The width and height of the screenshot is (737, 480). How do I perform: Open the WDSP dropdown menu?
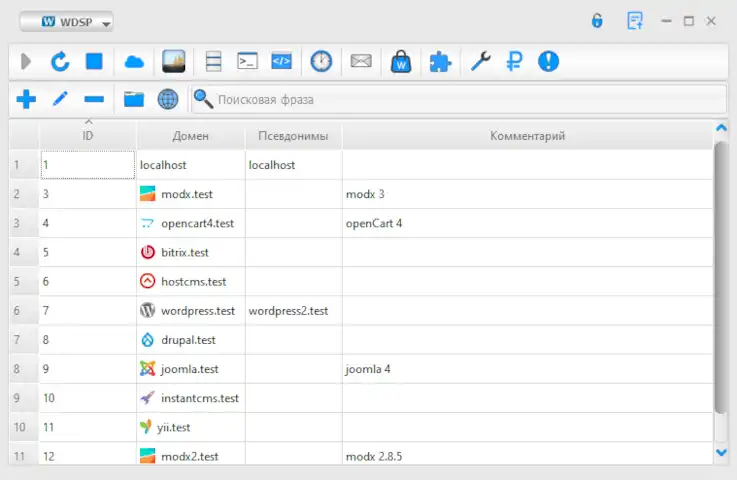point(66,22)
